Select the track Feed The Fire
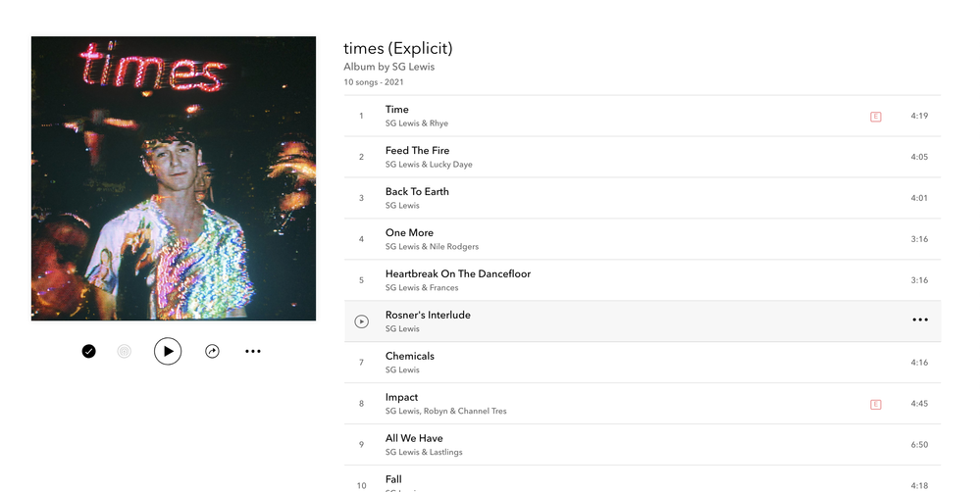Viewport: 980px width, 492px height. pyautogui.click(x=417, y=151)
